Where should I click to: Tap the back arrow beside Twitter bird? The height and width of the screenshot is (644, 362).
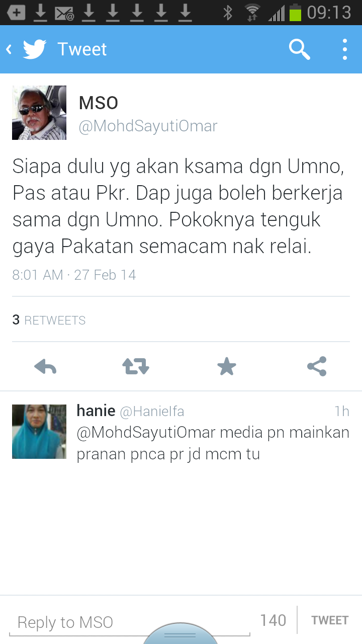tap(9, 49)
